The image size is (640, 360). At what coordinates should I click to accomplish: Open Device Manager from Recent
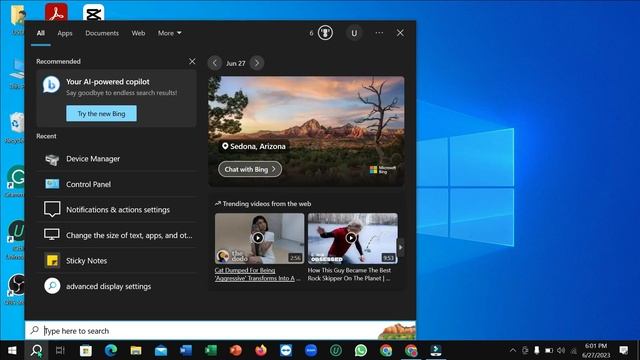click(117, 159)
